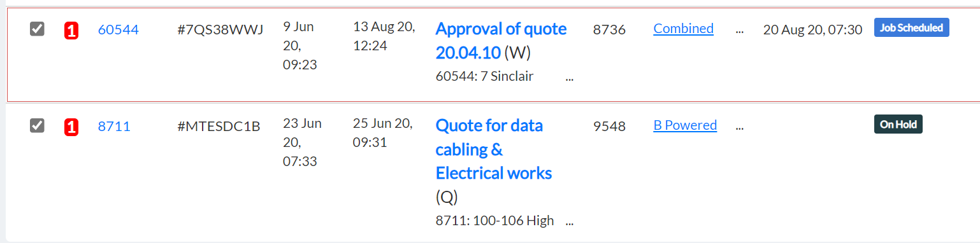Click the Job Scheduled status badge
The width and height of the screenshot is (980, 243).
912,27
